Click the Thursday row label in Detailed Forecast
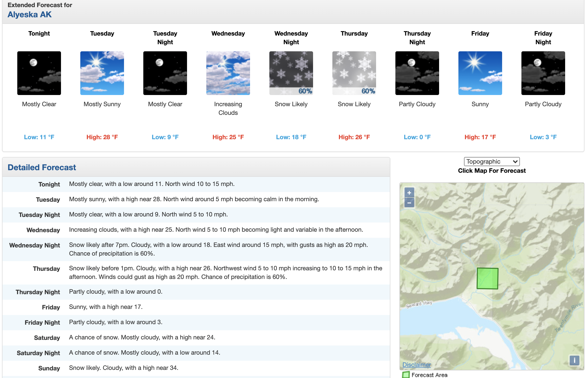Screen dimensions: 588x378 point(47,269)
